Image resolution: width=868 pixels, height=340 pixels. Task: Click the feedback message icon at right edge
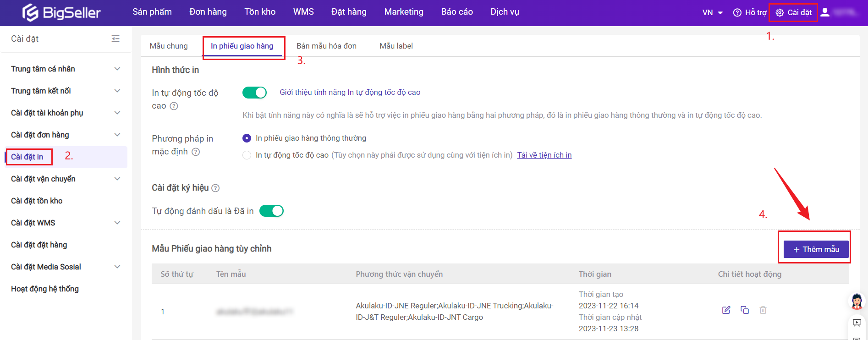coord(857,323)
